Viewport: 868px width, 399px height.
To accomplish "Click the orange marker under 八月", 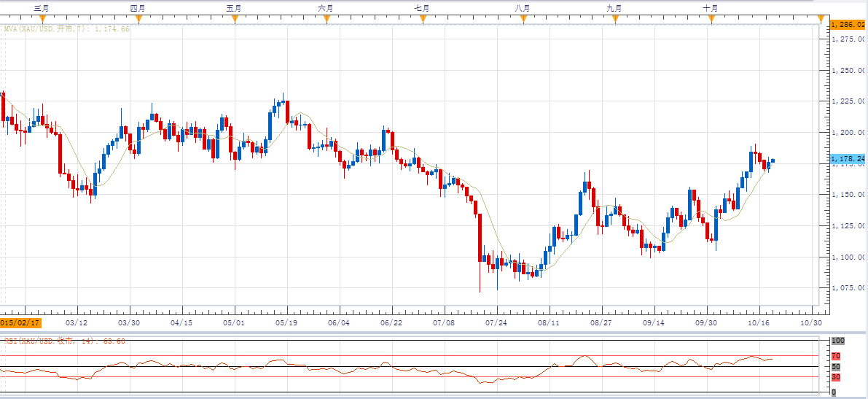I will [523, 19].
